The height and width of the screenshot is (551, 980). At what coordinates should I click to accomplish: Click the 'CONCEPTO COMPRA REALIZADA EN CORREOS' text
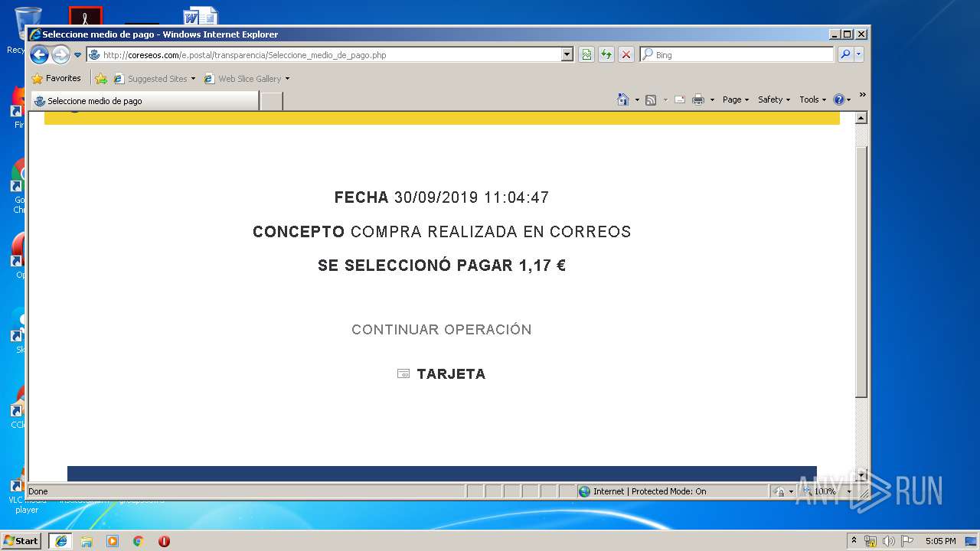(x=442, y=232)
